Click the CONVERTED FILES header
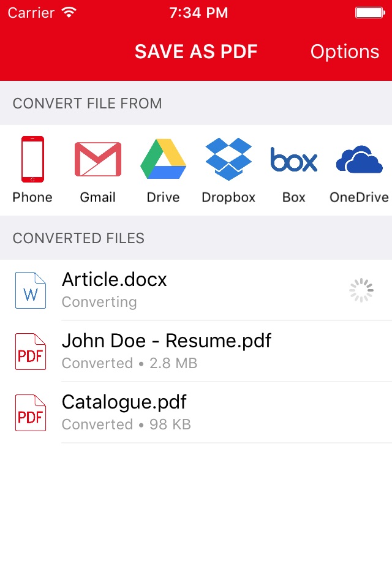This screenshot has height=588, width=392. click(79, 238)
